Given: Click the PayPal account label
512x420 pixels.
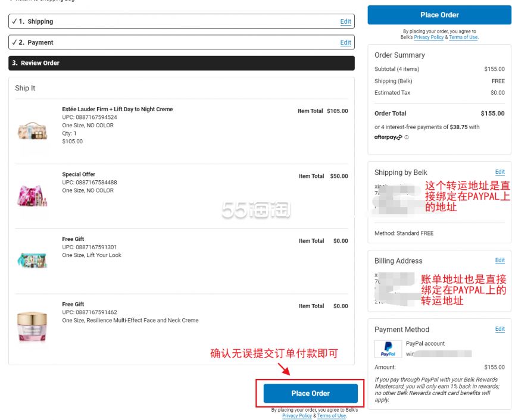Looking at the screenshot, I should click(425, 344).
